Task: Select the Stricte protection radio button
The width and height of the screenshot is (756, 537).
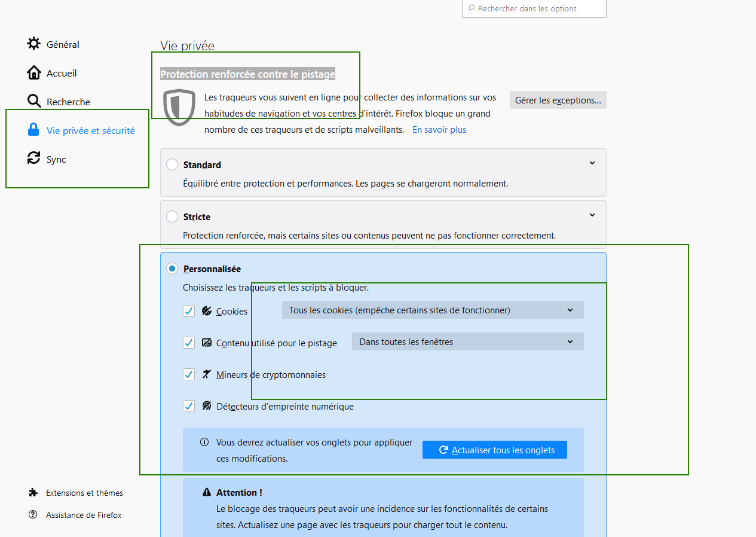Action: 172,216
